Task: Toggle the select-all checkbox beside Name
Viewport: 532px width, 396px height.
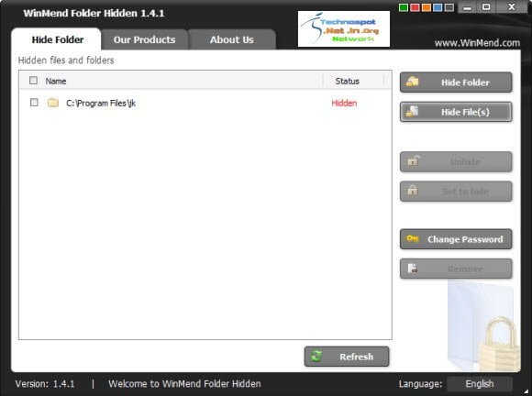Action: coord(33,81)
